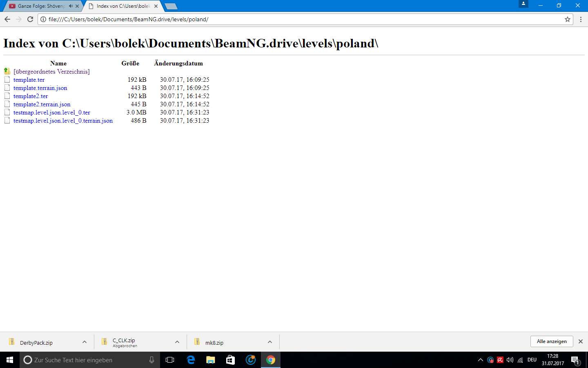Image resolution: width=588 pixels, height=368 pixels.
Task: Open the volume speaker tray icon
Action: [510, 360]
